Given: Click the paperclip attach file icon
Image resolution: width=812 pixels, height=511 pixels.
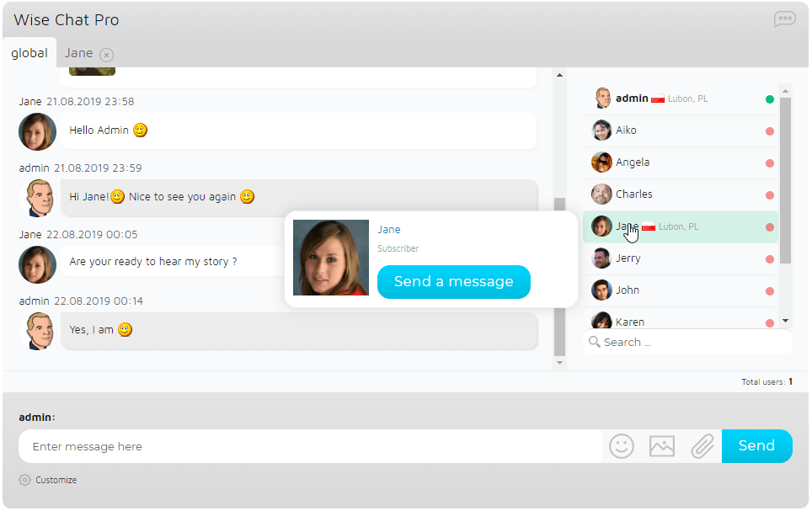Looking at the screenshot, I should 702,446.
